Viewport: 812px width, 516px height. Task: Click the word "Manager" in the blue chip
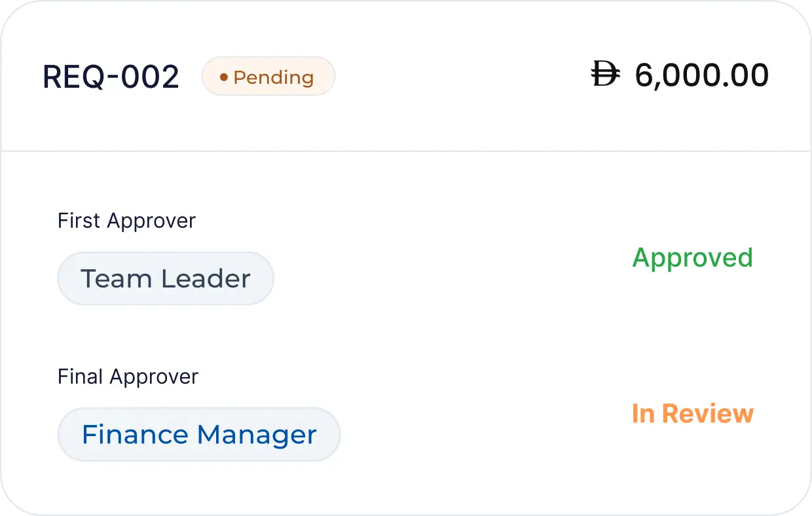coord(257,435)
